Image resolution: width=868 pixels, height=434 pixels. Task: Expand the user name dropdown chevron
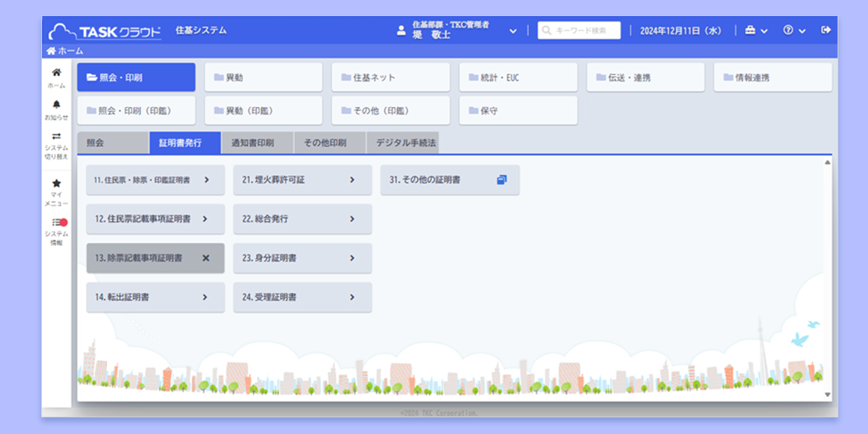click(x=513, y=31)
